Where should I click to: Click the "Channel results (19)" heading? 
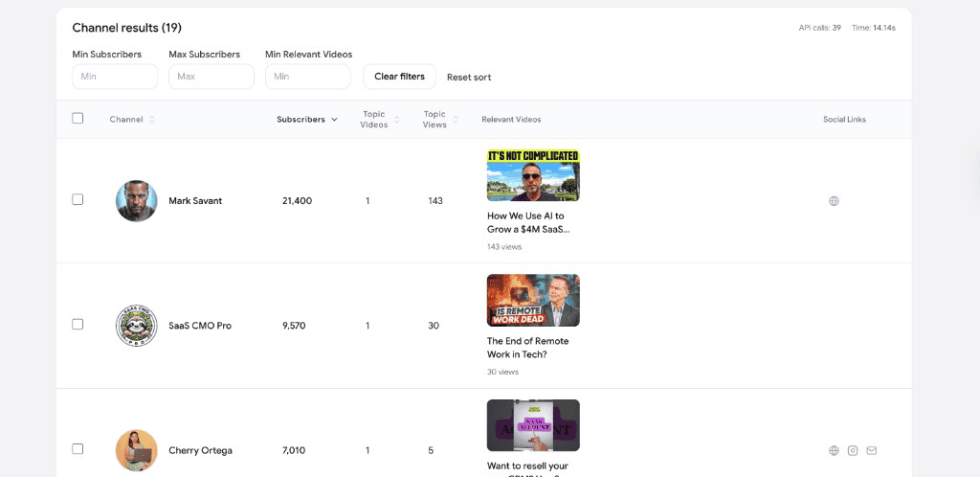tap(127, 28)
